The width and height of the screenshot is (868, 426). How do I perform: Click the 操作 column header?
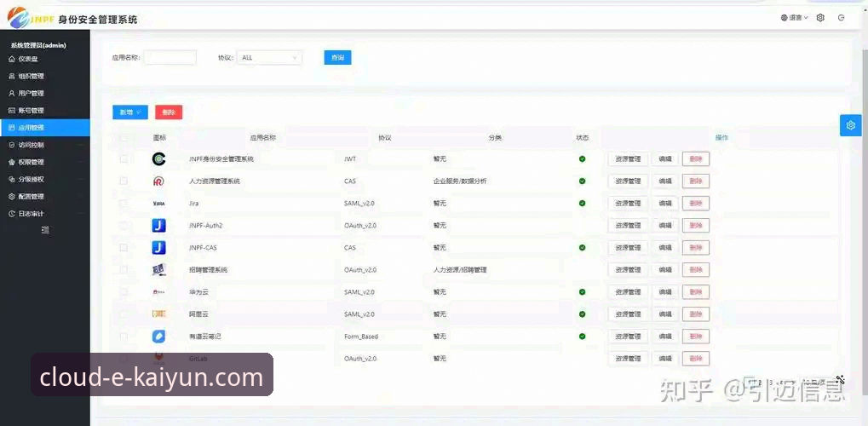point(721,138)
